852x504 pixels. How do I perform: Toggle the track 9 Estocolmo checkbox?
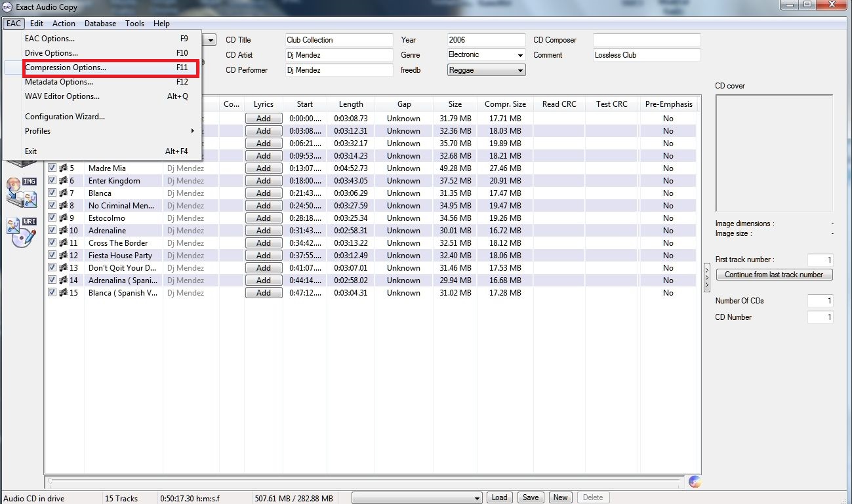[52, 218]
